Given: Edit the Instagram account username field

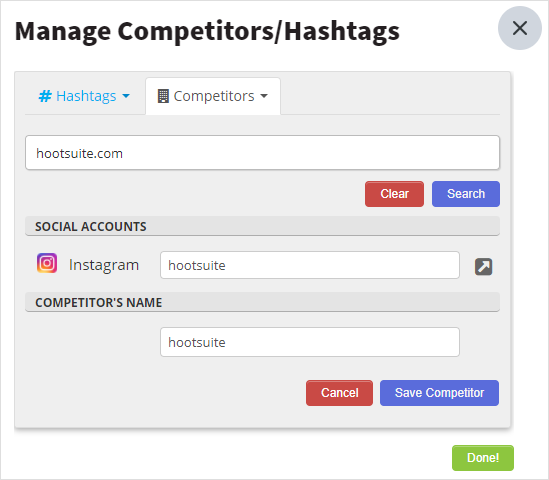Looking at the screenshot, I should (310, 265).
